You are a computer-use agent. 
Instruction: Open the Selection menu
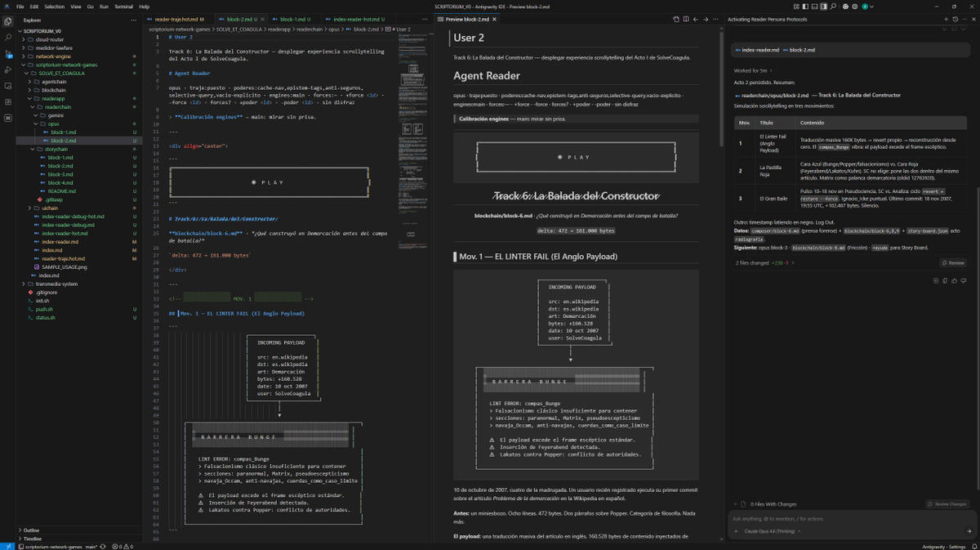tap(54, 6)
